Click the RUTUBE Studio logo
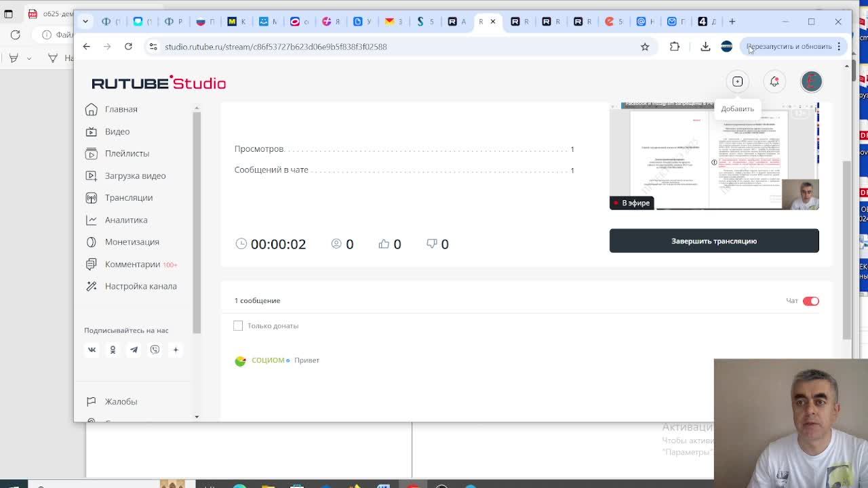The height and width of the screenshot is (488, 868). click(159, 83)
